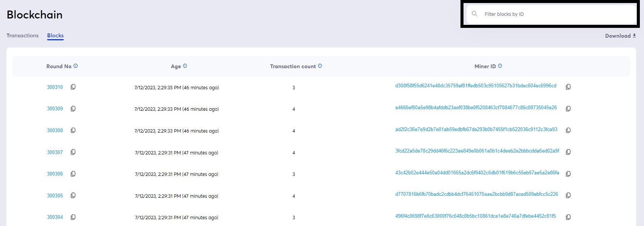This screenshot has width=644, height=226.
Task: Open miner ID starting with 43c42b02
Action: pos(477,173)
